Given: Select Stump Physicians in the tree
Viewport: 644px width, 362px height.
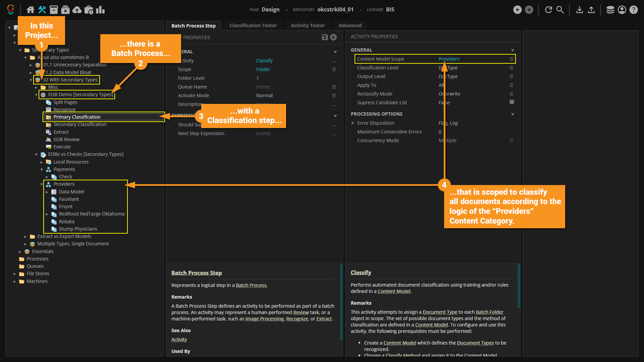Looking at the screenshot, I should tap(78, 229).
